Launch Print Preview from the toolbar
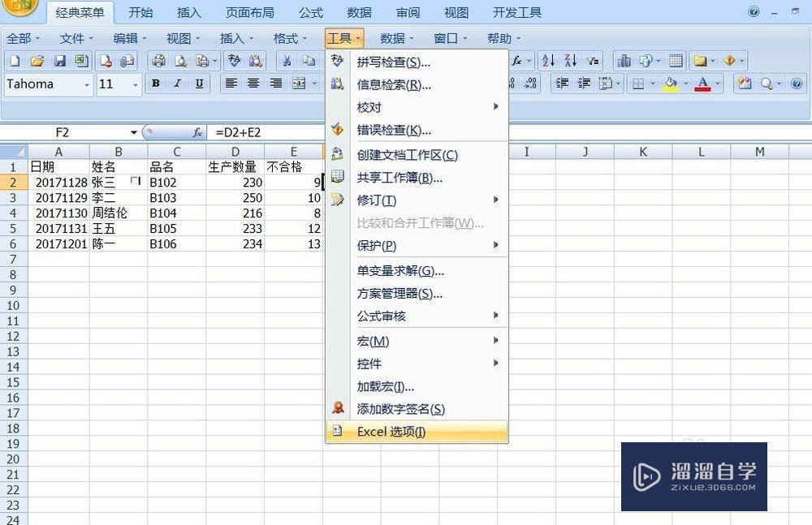Viewport: 812px width, 525px height. pos(182,61)
